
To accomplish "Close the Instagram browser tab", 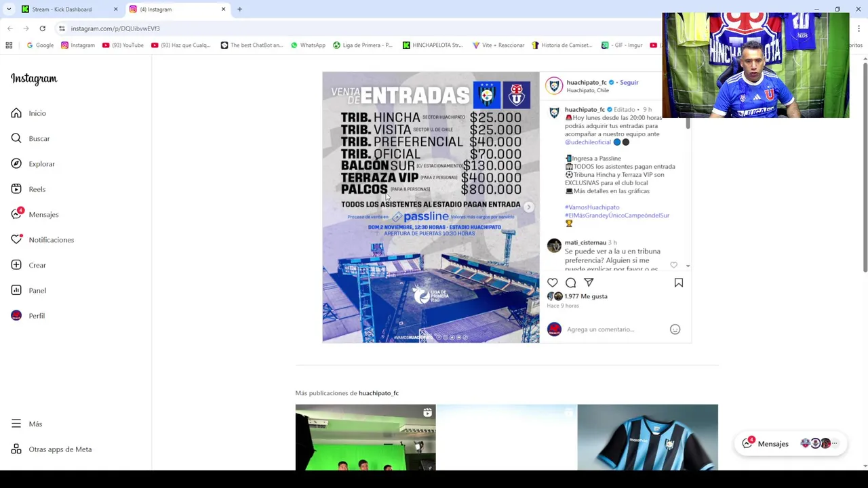I will tap(223, 9).
